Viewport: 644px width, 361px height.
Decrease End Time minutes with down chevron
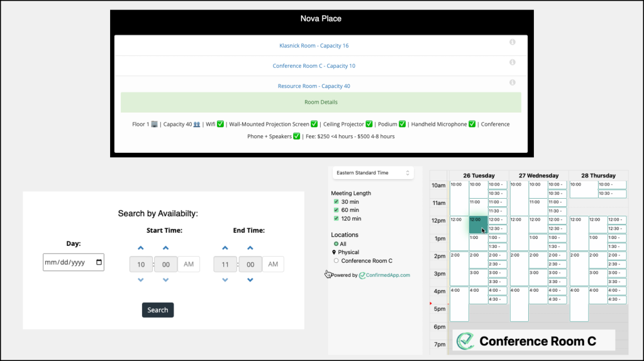click(250, 280)
